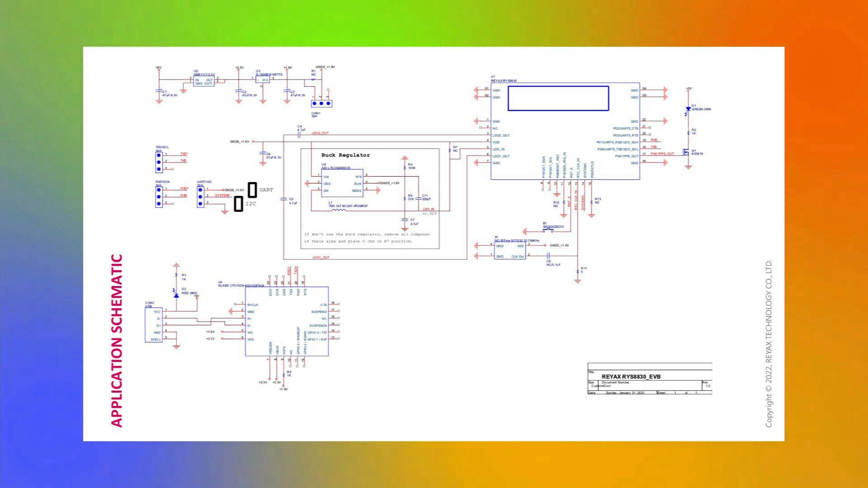Click the C7 4.7uF capacitor label
Image resolution: width=868 pixels, height=488 pixels.
tap(414, 222)
